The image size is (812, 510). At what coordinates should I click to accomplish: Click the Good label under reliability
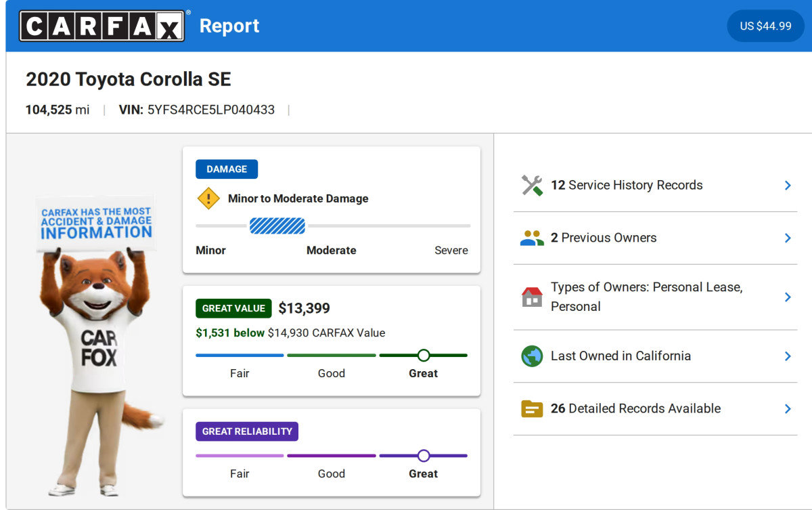click(x=332, y=473)
